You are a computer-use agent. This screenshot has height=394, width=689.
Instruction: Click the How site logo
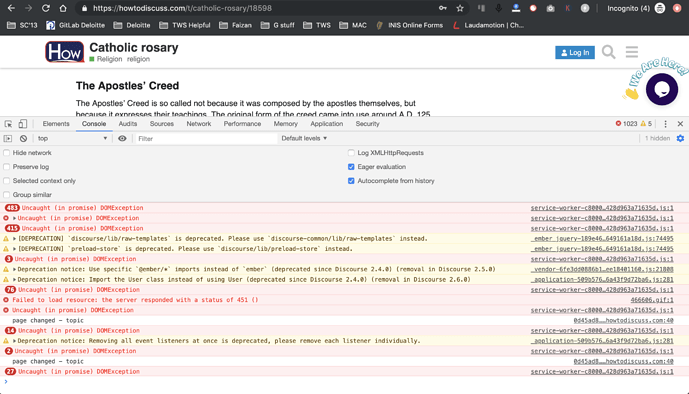coord(64,52)
